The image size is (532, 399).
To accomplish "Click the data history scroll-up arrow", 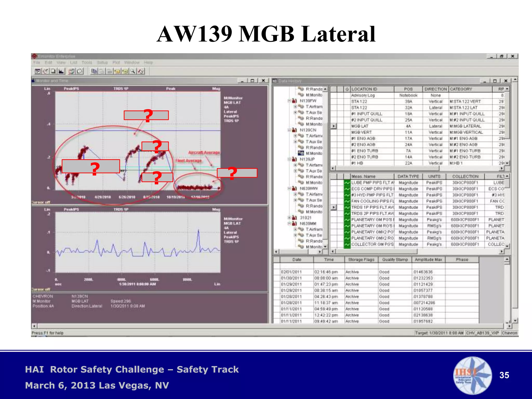I will click(507, 260).
